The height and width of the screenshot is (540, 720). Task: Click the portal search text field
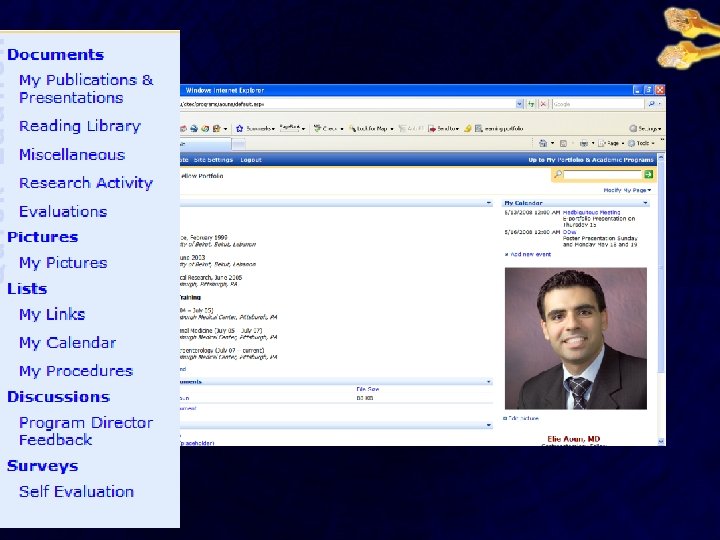coord(602,174)
